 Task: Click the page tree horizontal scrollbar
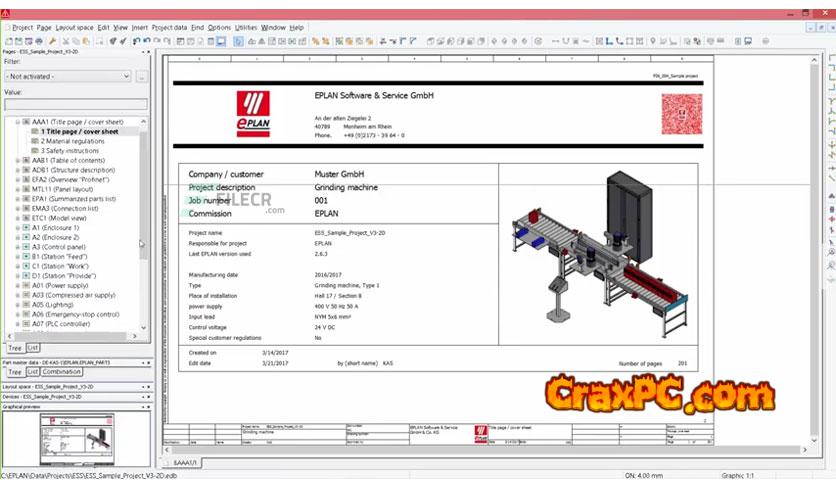pyautogui.click(x=72, y=336)
